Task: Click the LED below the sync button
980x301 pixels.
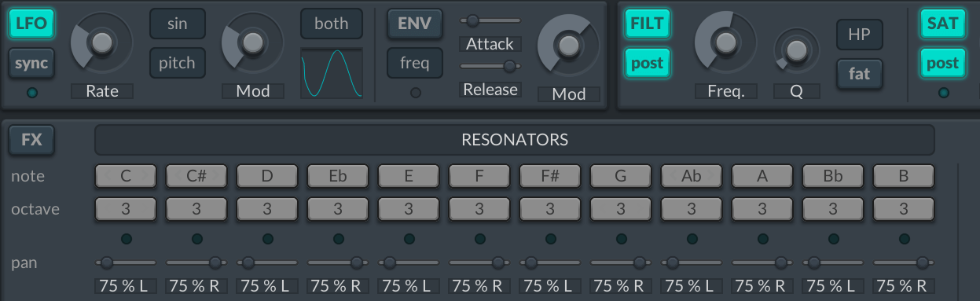Action: point(31,94)
